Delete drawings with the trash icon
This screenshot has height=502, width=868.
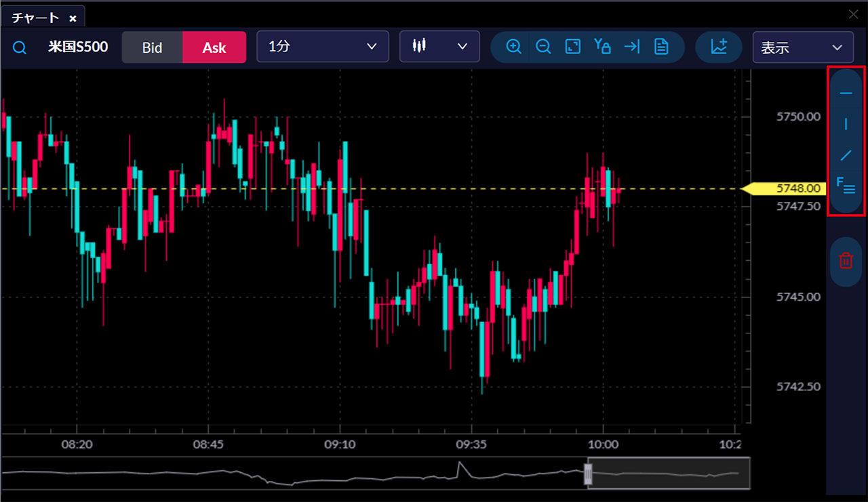click(x=846, y=261)
